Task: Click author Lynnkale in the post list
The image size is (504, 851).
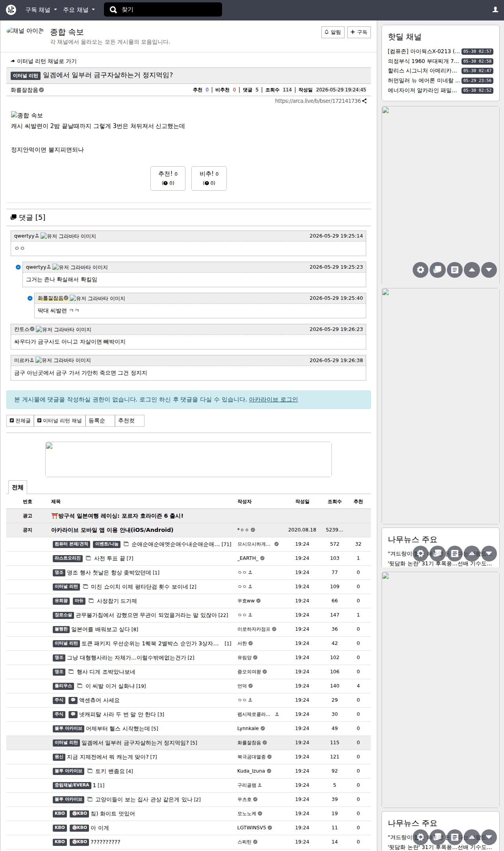Action: (x=248, y=729)
